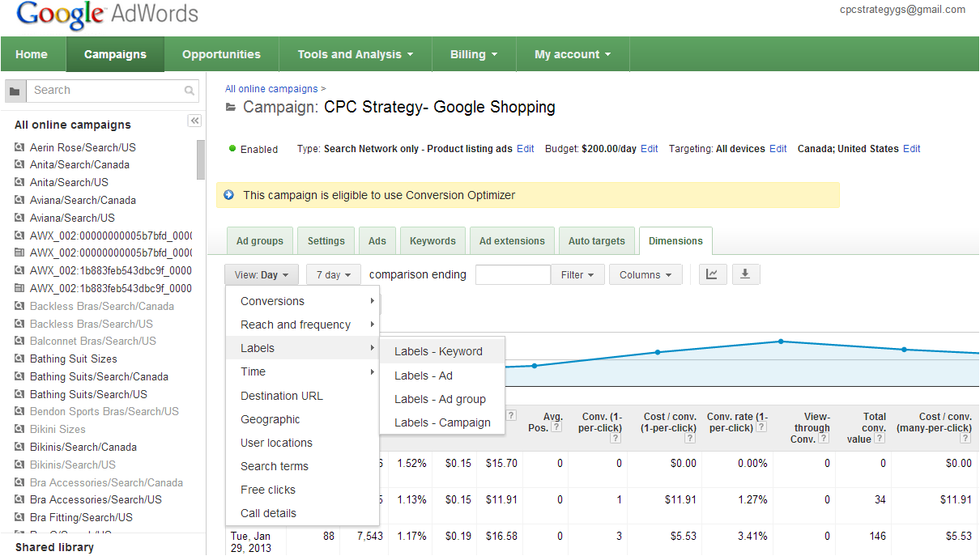Click help icon under View-through Conv.

[824, 439]
